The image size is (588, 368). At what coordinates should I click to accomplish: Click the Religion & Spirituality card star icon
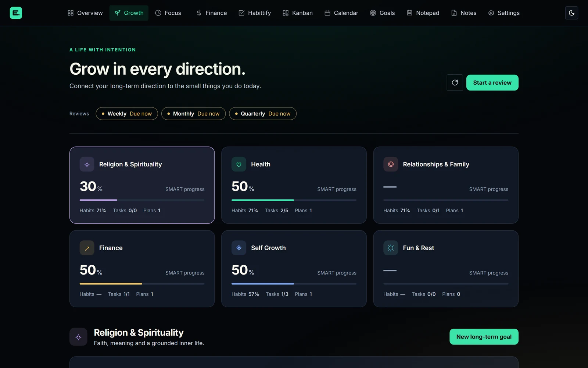[x=87, y=164]
